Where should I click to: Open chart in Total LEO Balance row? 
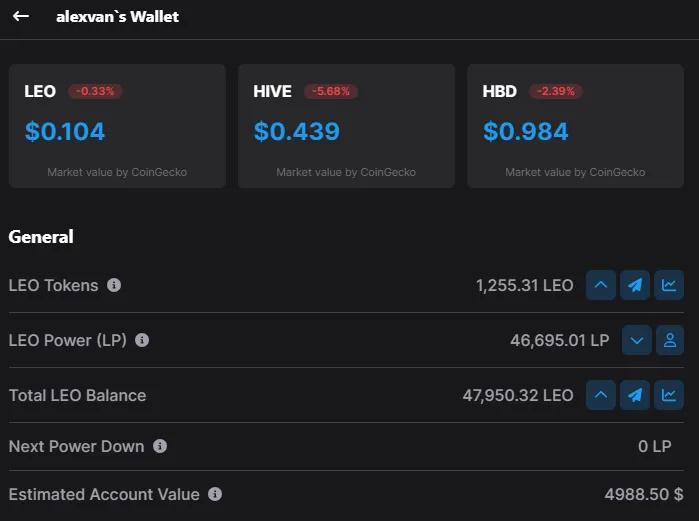pyautogui.click(x=669, y=395)
